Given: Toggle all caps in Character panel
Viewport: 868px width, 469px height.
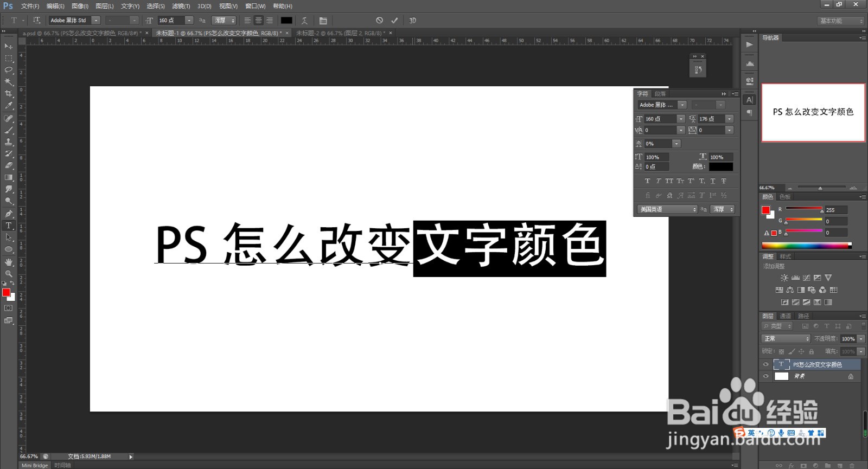Looking at the screenshot, I should click(669, 181).
